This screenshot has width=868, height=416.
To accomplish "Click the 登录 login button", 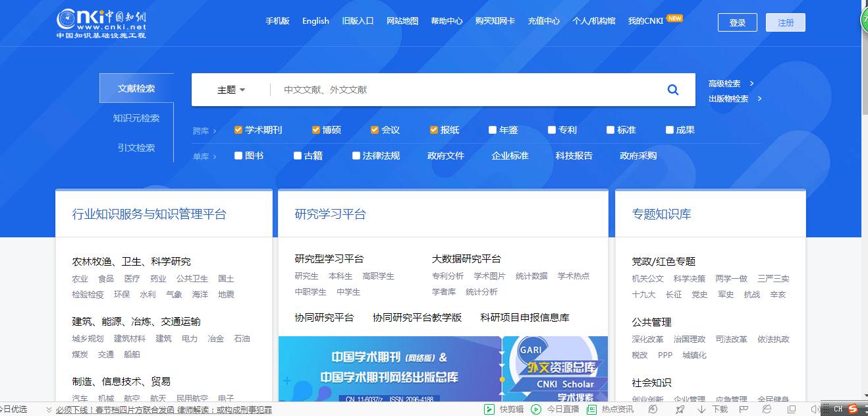I will [737, 22].
